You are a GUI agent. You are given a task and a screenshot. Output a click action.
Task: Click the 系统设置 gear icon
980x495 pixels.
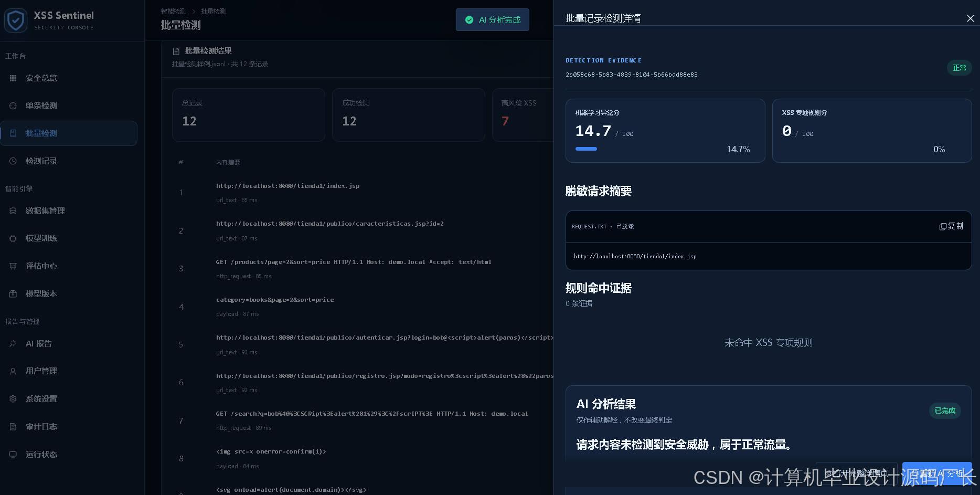[x=13, y=399]
